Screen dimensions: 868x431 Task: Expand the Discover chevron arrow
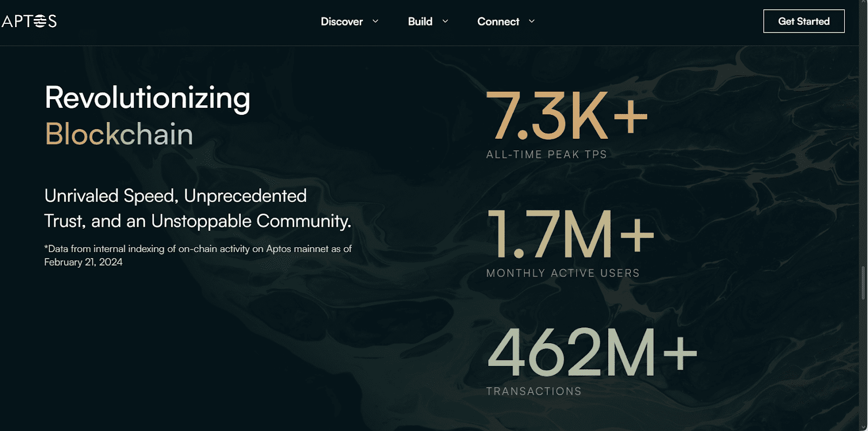375,21
